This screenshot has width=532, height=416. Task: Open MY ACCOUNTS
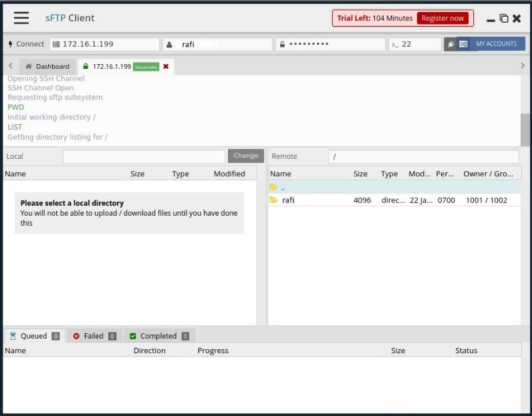(x=491, y=44)
